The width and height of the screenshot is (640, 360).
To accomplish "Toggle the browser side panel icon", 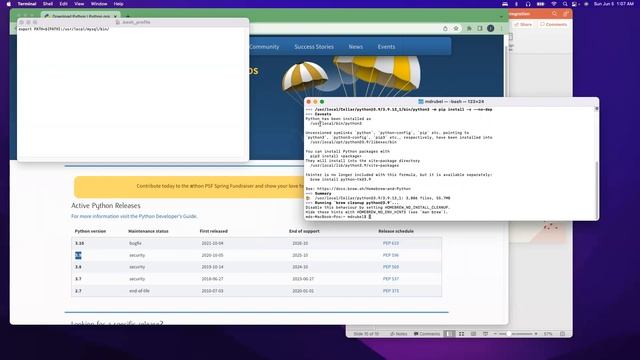I will click(480, 28).
